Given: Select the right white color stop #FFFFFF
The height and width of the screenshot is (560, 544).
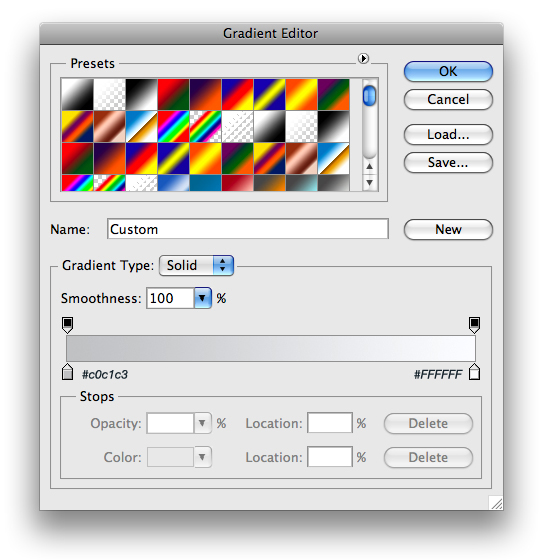Looking at the screenshot, I should pyautogui.click(x=474, y=372).
